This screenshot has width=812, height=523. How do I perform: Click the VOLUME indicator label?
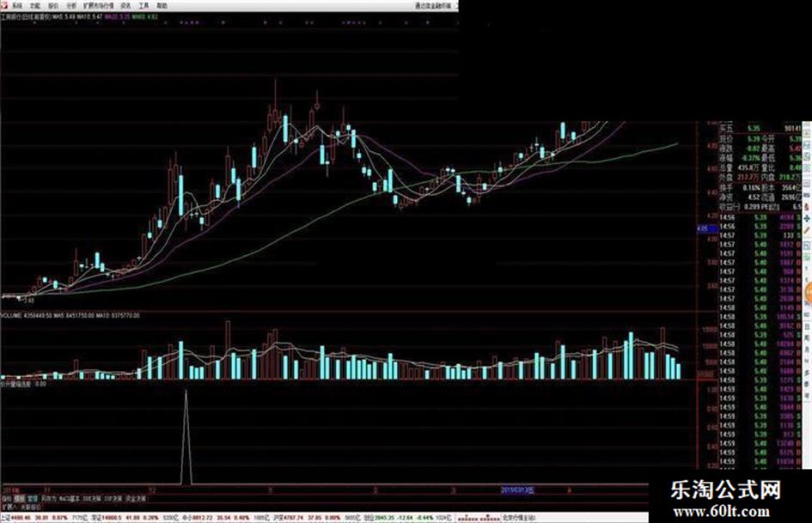[70, 315]
